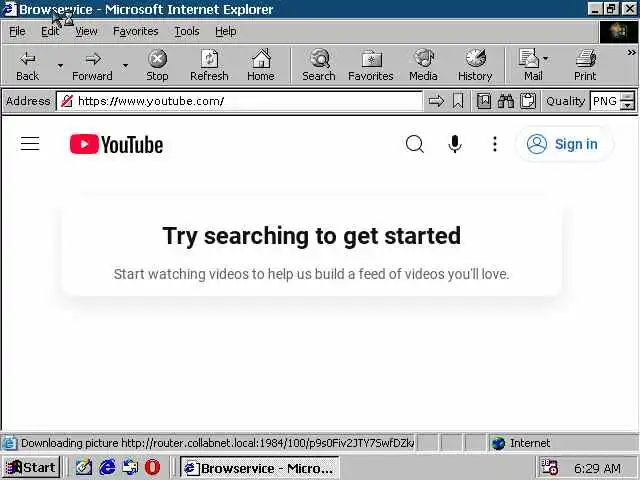Image resolution: width=640 pixels, height=480 pixels.
Task: Open the View menu
Action: click(x=86, y=31)
